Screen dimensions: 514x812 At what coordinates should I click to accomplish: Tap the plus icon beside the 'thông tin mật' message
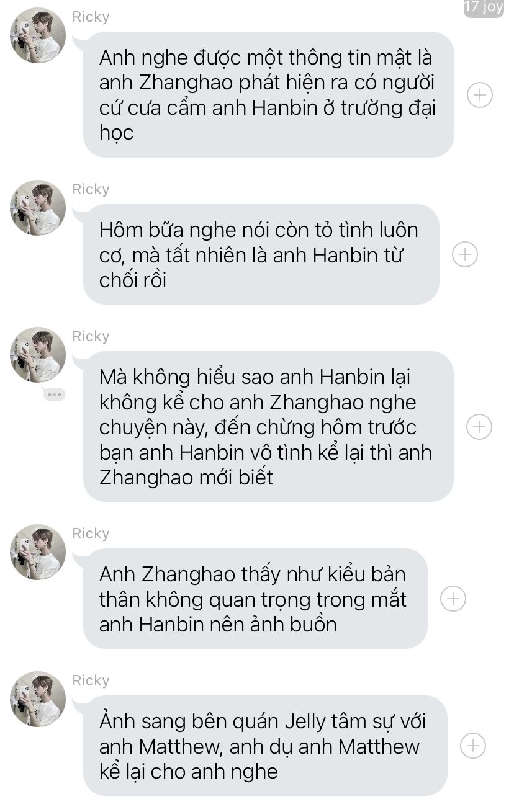(x=479, y=95)
